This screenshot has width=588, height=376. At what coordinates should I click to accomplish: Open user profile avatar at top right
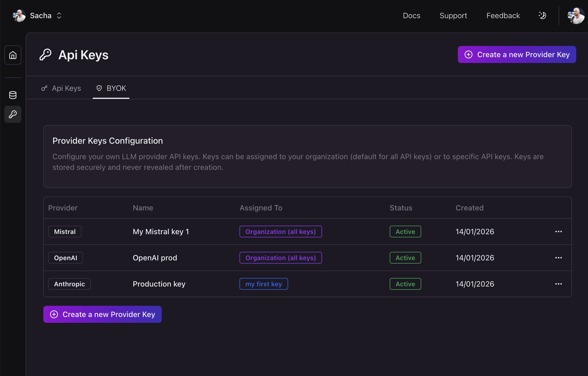(576, 16)
